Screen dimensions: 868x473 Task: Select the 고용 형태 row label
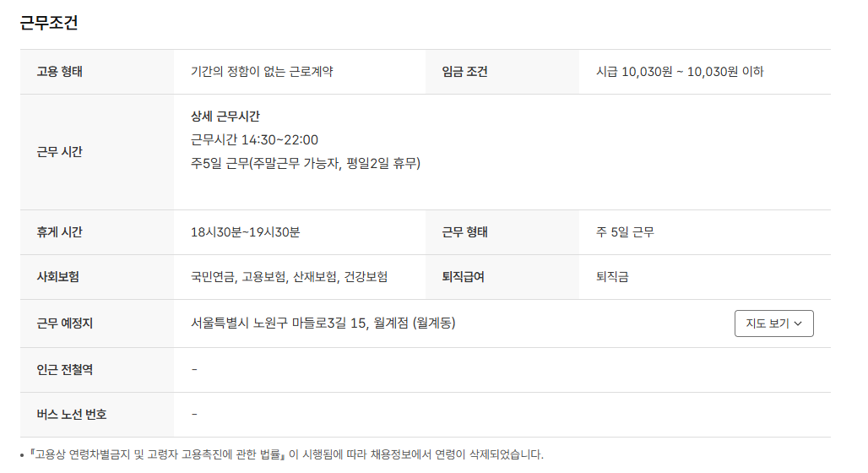coord(59,72)
